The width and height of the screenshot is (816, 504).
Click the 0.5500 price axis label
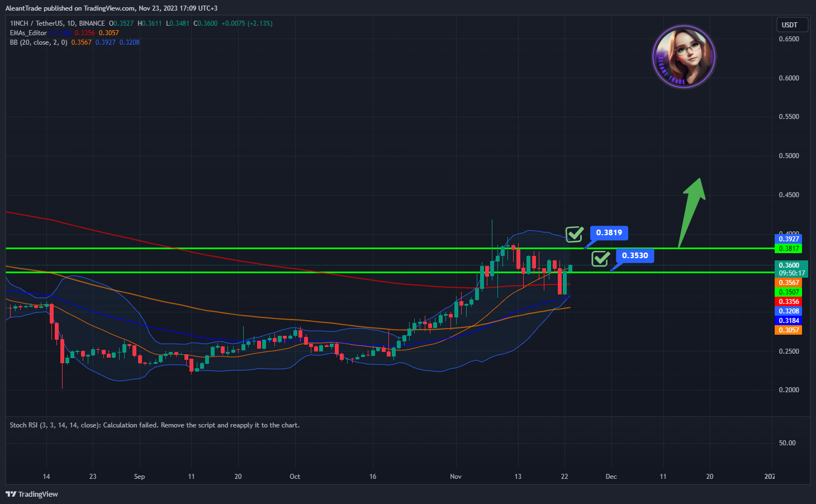789,117
